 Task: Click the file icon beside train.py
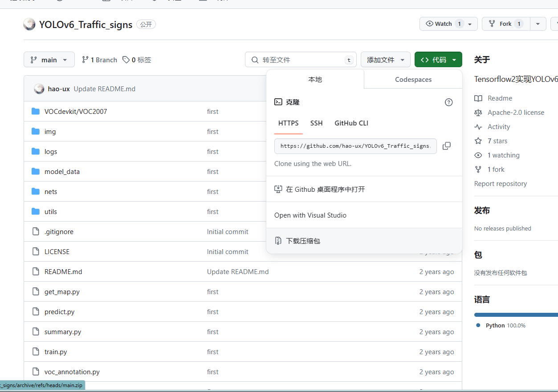pyautogui.click(x=36, y=352)
